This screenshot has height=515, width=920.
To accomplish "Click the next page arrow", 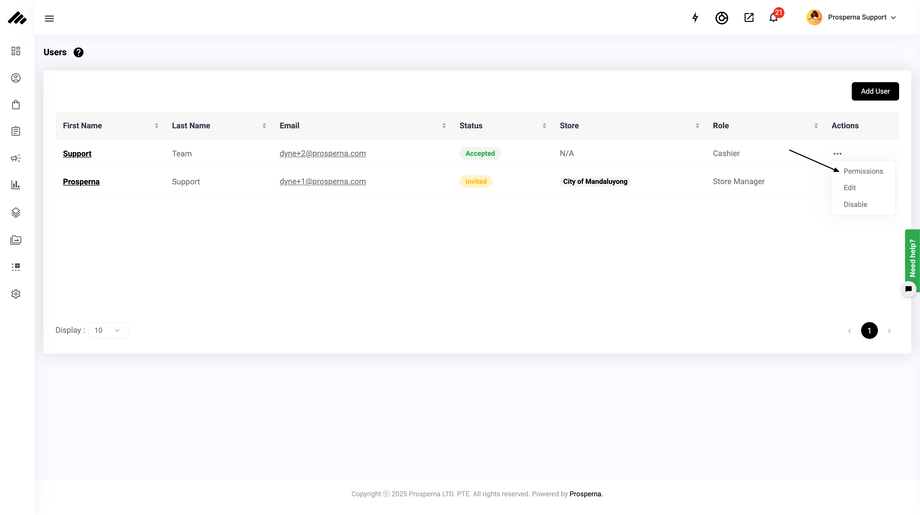I will (x=889, y=331).
